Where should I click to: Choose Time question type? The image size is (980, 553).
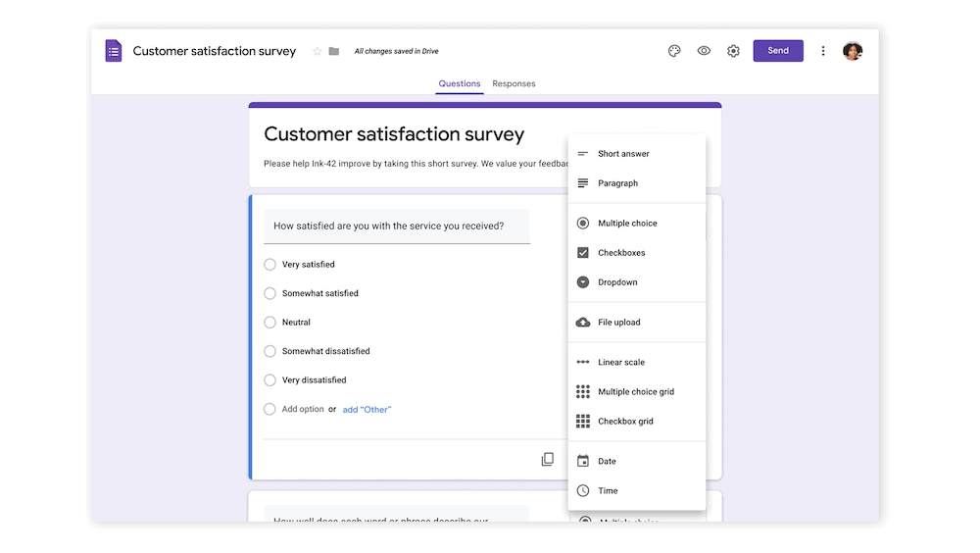(637, 490)
